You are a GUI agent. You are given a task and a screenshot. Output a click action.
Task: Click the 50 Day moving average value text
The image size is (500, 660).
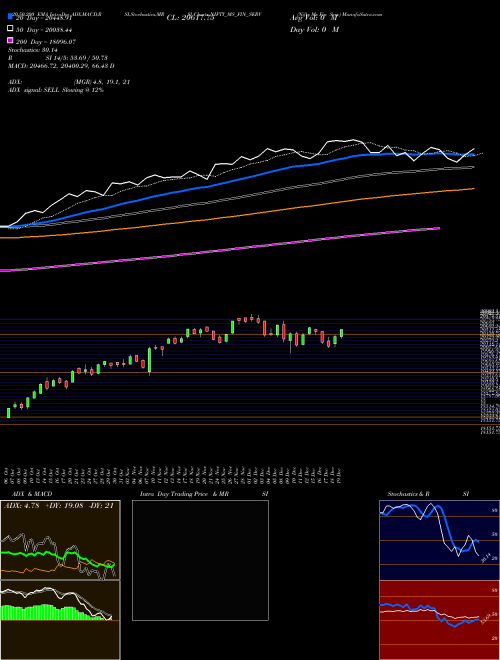[45, 30]
